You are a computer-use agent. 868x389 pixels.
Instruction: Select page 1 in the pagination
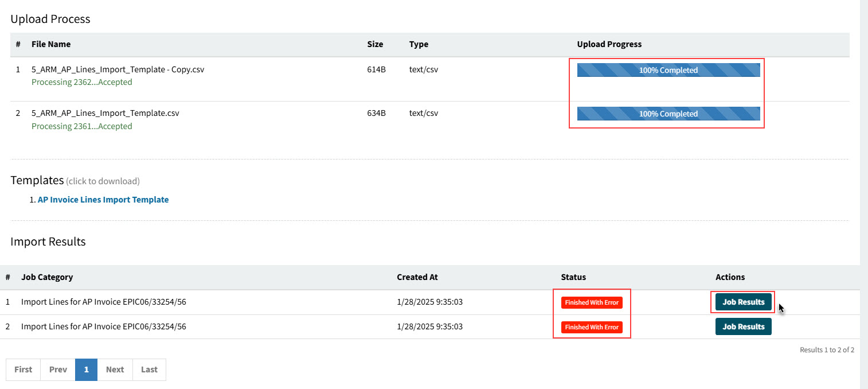click(86, 369)
